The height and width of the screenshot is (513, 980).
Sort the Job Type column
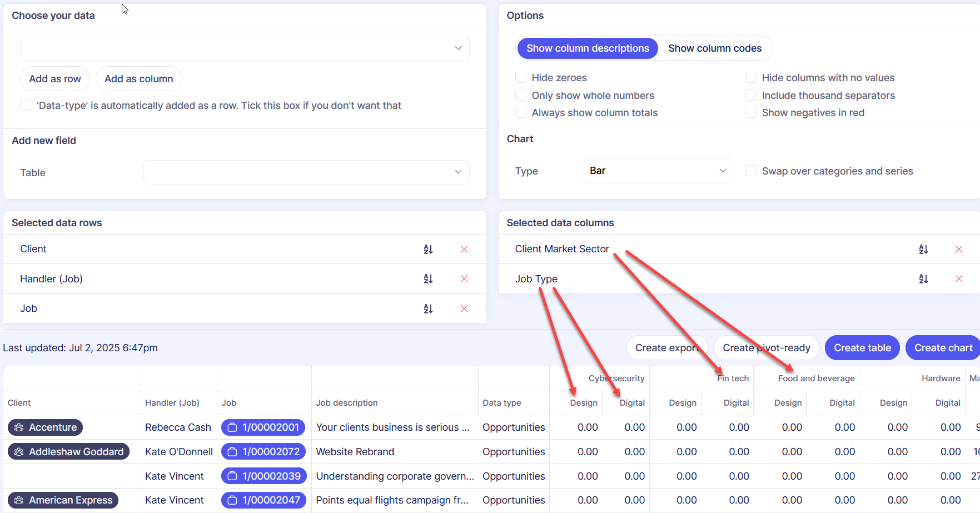point(923,279)
